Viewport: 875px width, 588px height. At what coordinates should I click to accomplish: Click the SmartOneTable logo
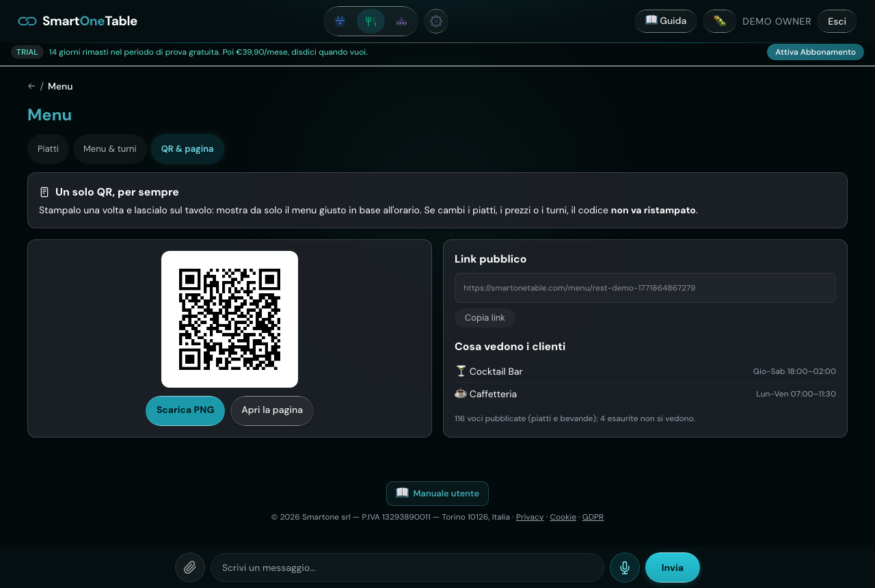[x=78, y=21]
